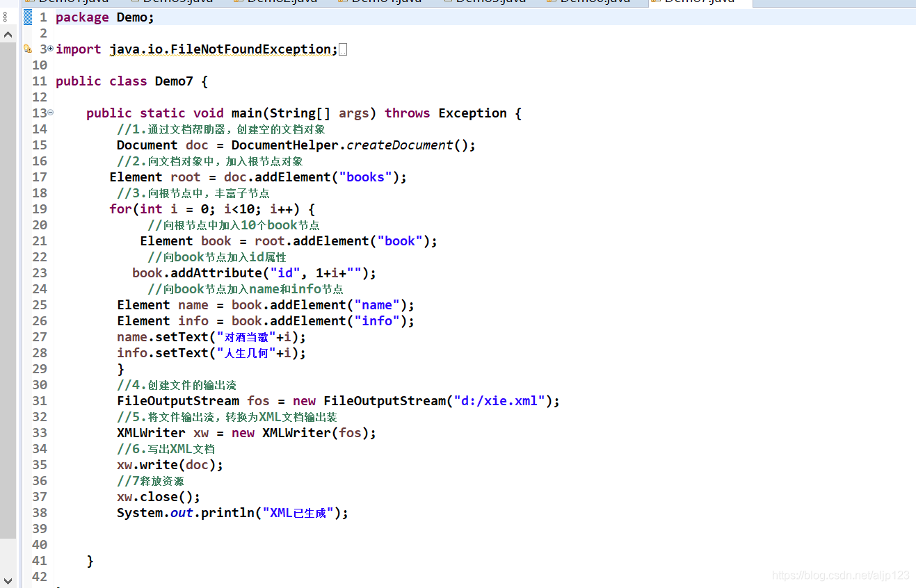Open the folded imports placeholder box after FileNotFoundException
This screenshot has width=916, height=588.
[x=342, y=49]
